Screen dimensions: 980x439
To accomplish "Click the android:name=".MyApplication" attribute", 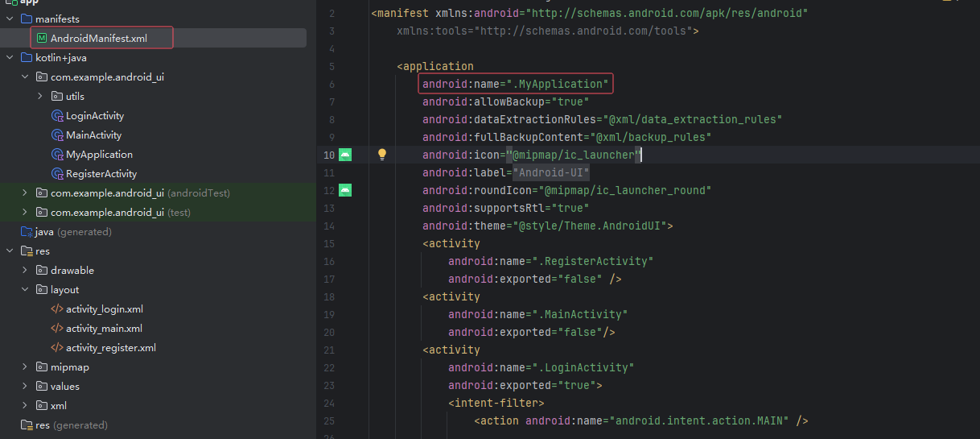I will (x=516, y=84).
